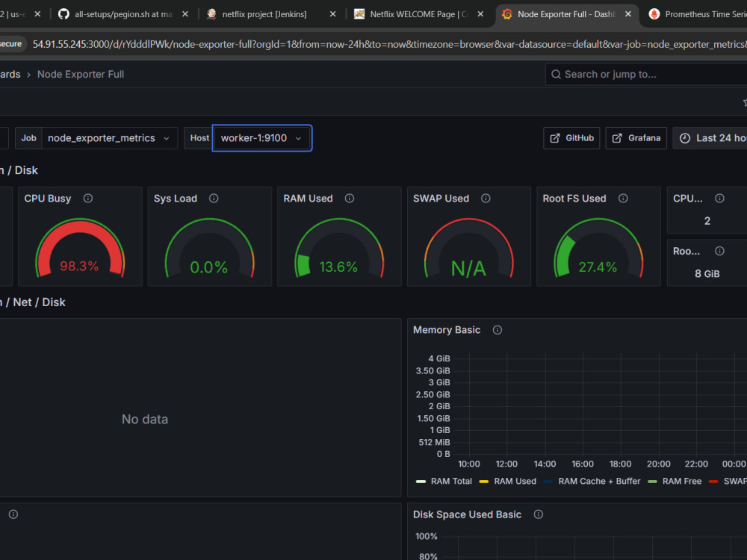Open the Host worker-1:9100 dropdown
Viewport: 747px width, 560px height.
tap(262, 138)
